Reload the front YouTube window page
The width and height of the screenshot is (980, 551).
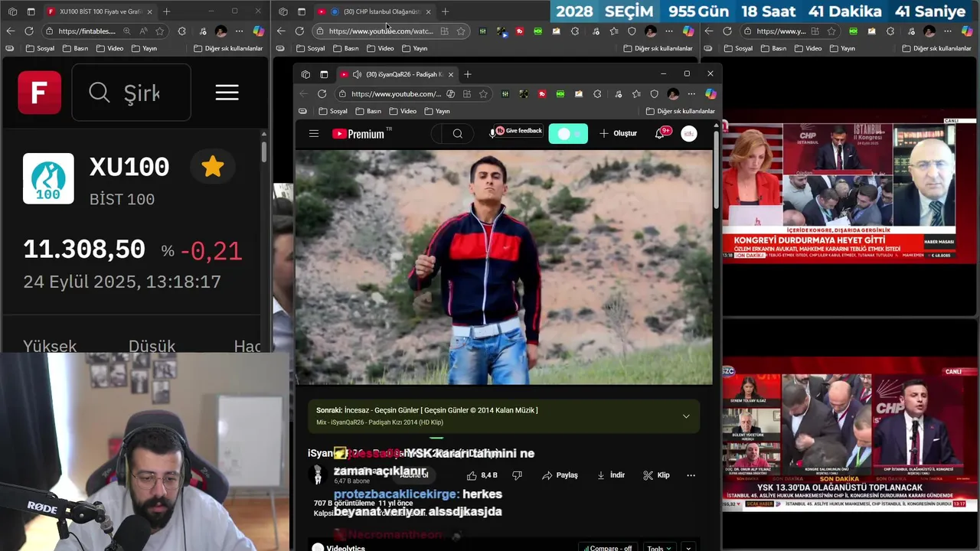[x=322, y=93]
